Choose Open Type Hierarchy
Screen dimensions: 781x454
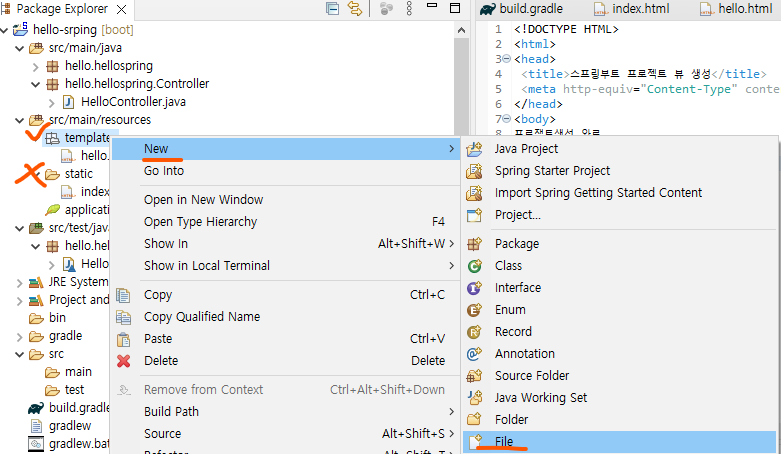(x=285, y=222)
